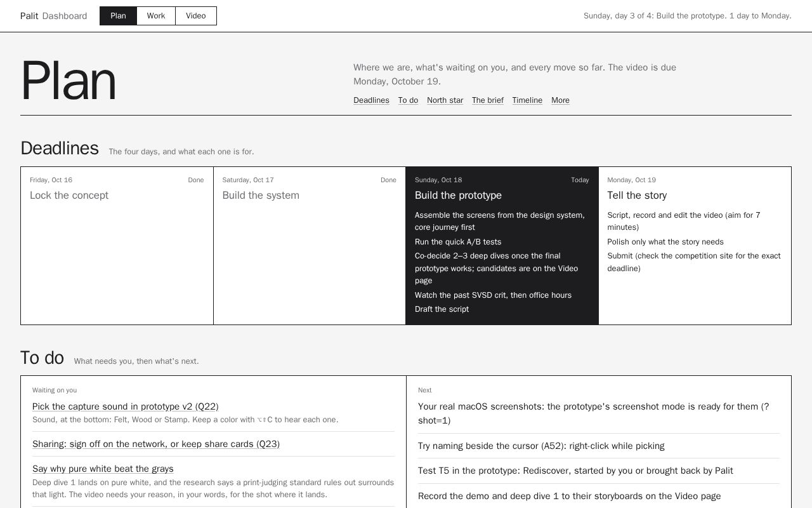Click the "Deadlines" section heading
The image size is (812, 508).
click(x=60, y=148)
